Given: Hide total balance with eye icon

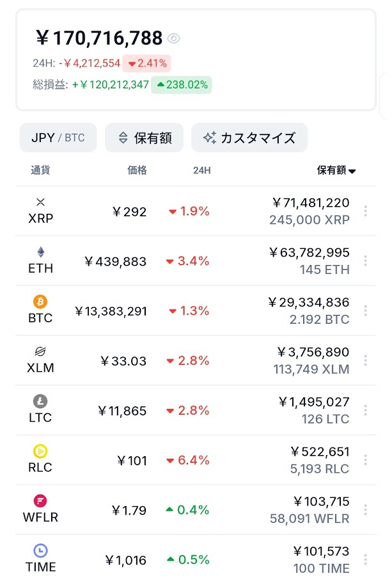Looking at the screenshot, I should pyautogui.click(x=173, y=38).
